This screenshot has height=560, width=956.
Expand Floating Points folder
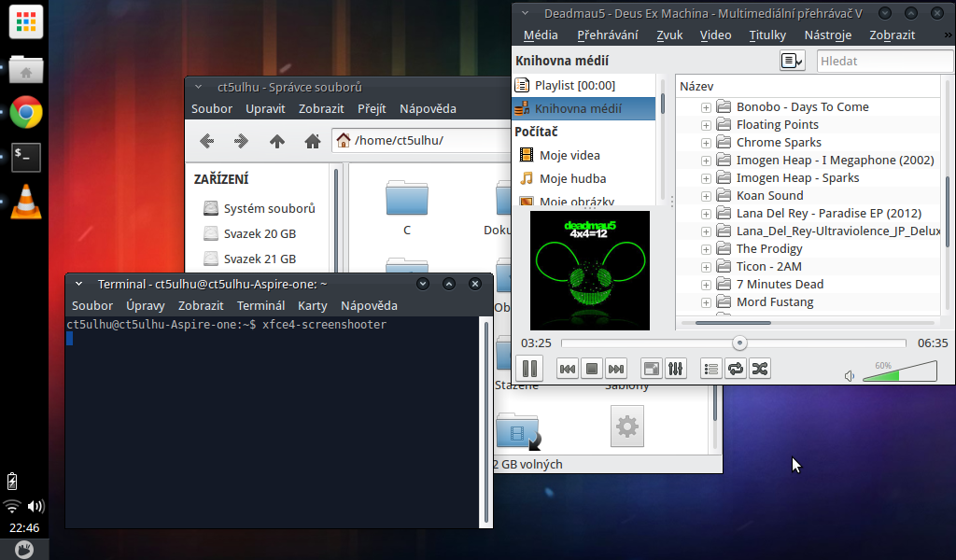(706, 125)
